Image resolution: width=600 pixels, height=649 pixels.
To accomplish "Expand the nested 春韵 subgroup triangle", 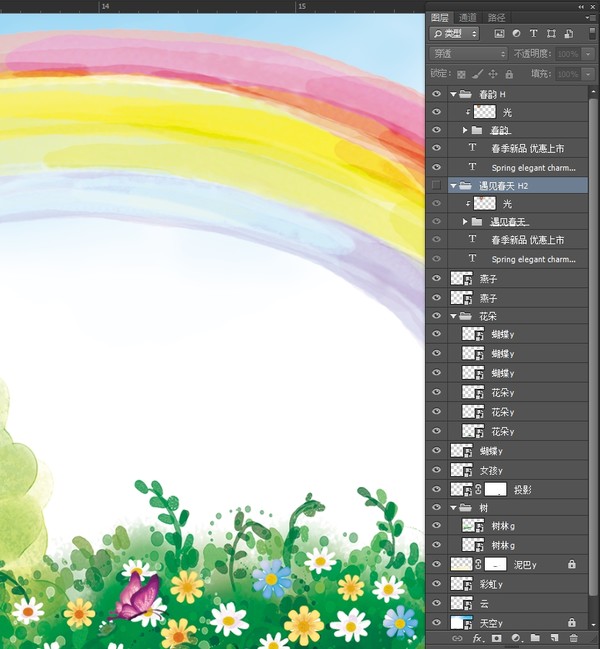I will click(x=465, y=130).
